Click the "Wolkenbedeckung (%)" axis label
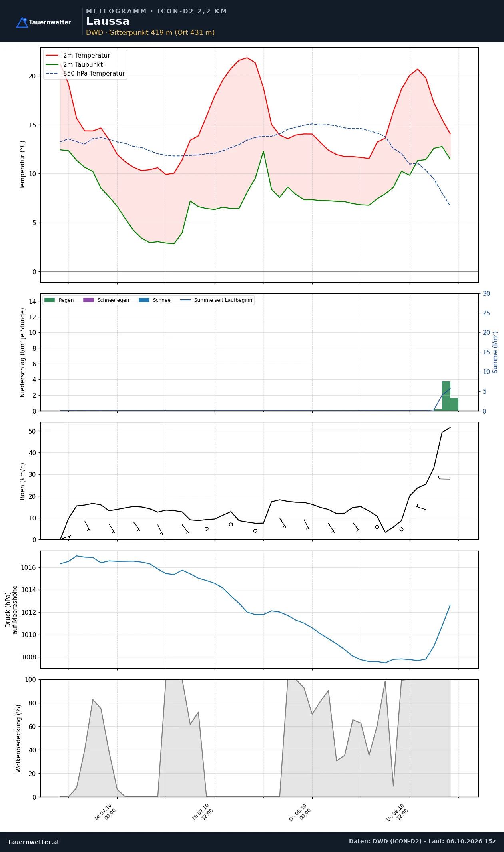Image resolution: width=504 pixels, height=852 pixels. tap(18, 739)
